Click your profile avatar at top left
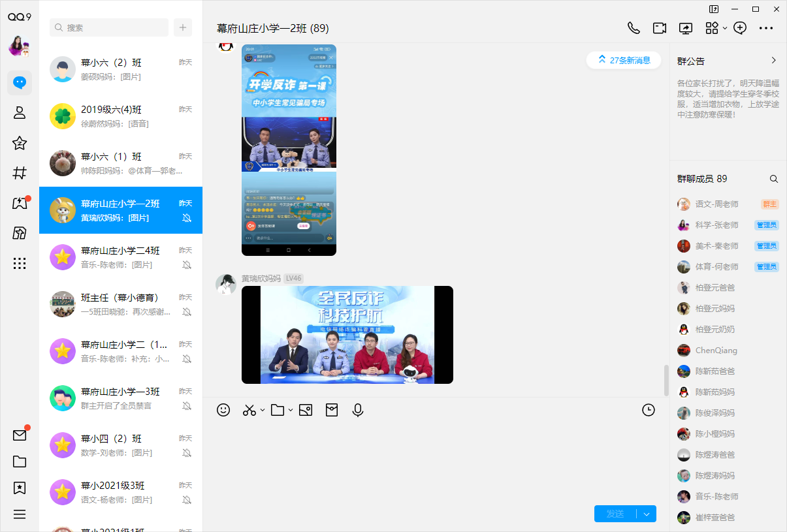787x532 pixels. pos(20,46)
